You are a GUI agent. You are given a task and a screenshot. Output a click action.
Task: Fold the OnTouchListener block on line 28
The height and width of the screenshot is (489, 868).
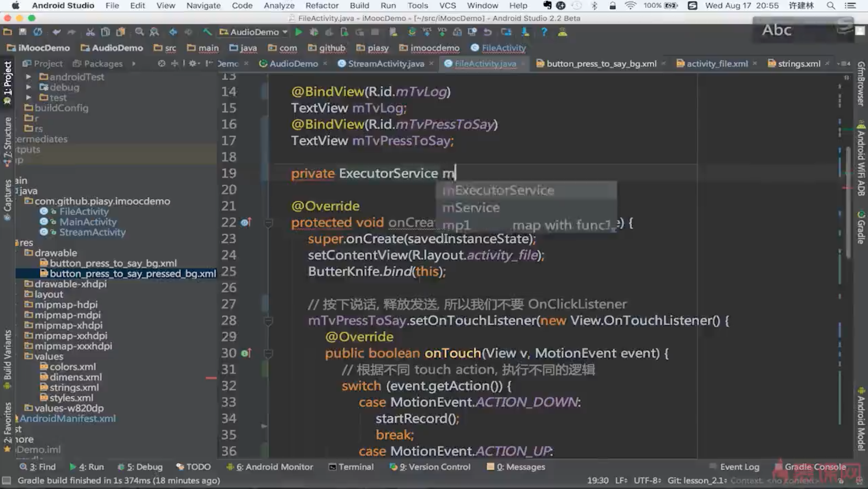coord(268,321)
